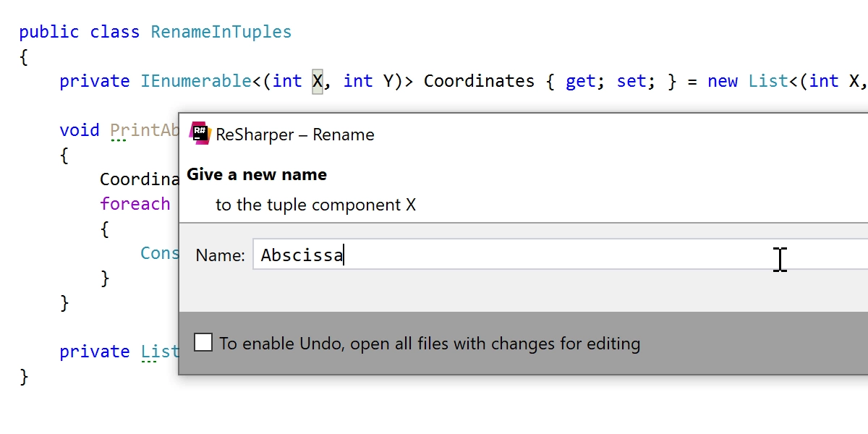Click the List type after new keyword

(x=767, y=81)
